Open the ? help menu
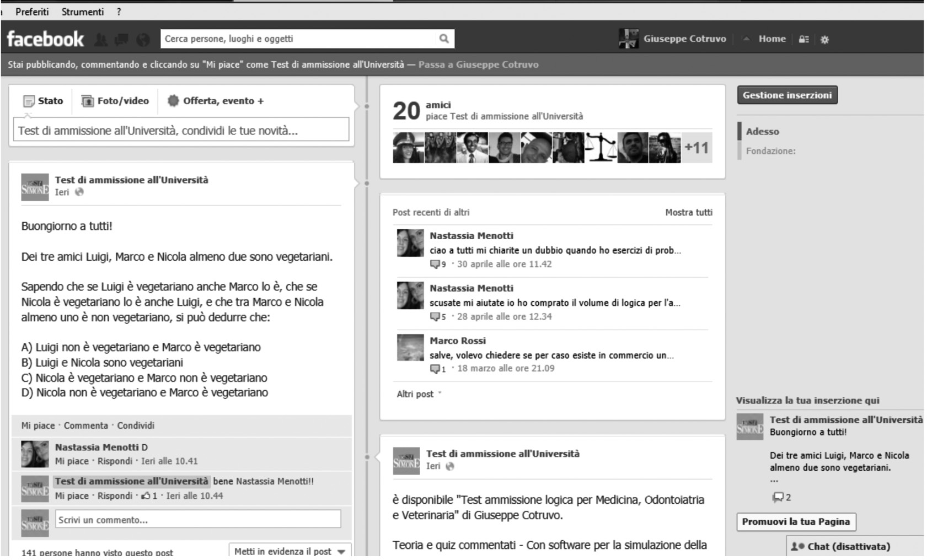This screenshot has width=927, height=560. [119, 12]
